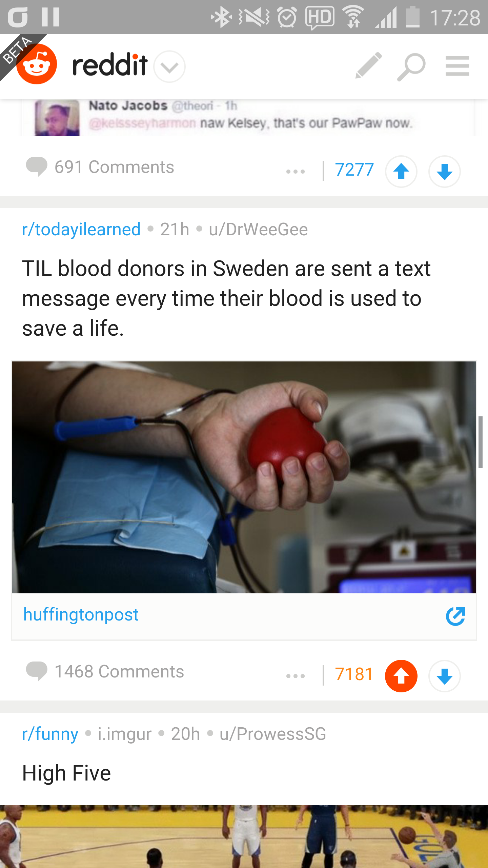Viewport: 488px width, 868px height.
Task: Go to r/funny subreddit
Action: point(50,734)
